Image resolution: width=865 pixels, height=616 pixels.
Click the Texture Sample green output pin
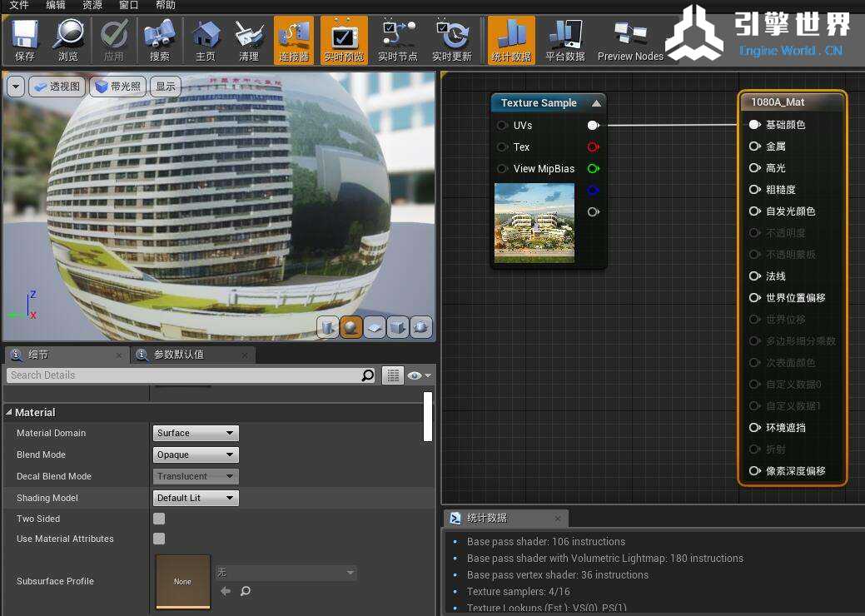click(x=593, y=169)
